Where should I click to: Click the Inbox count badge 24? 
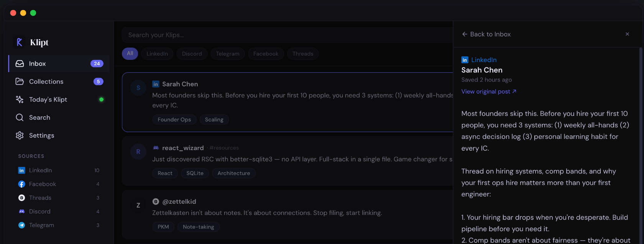tap(97, 64)
